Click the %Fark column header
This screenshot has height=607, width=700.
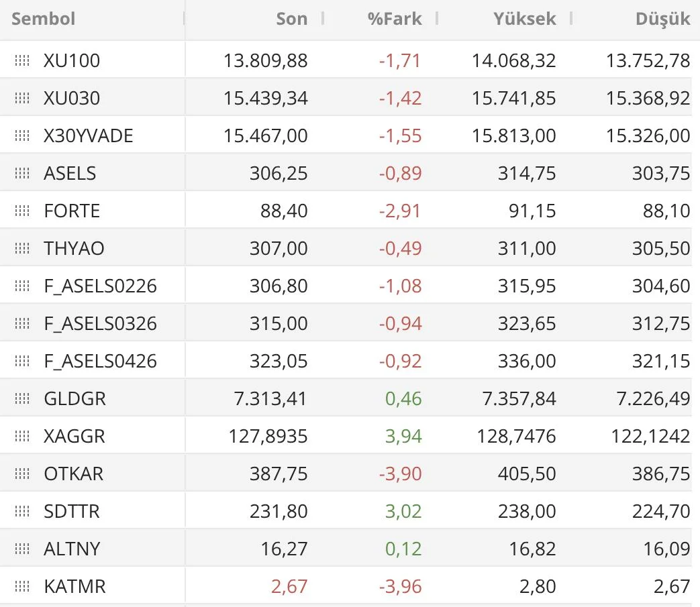click(x=395, y=19)
